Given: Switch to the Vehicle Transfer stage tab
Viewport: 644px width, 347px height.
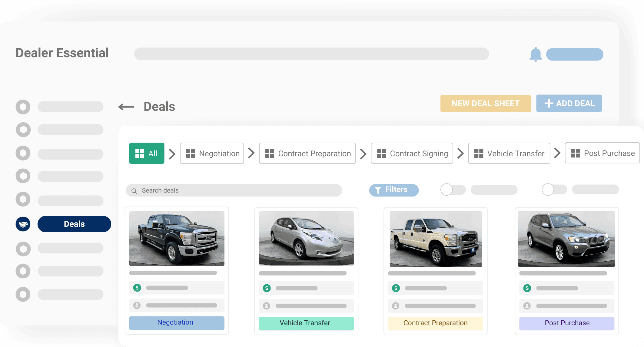Looking at the screenshot, I should click(509, 153).
